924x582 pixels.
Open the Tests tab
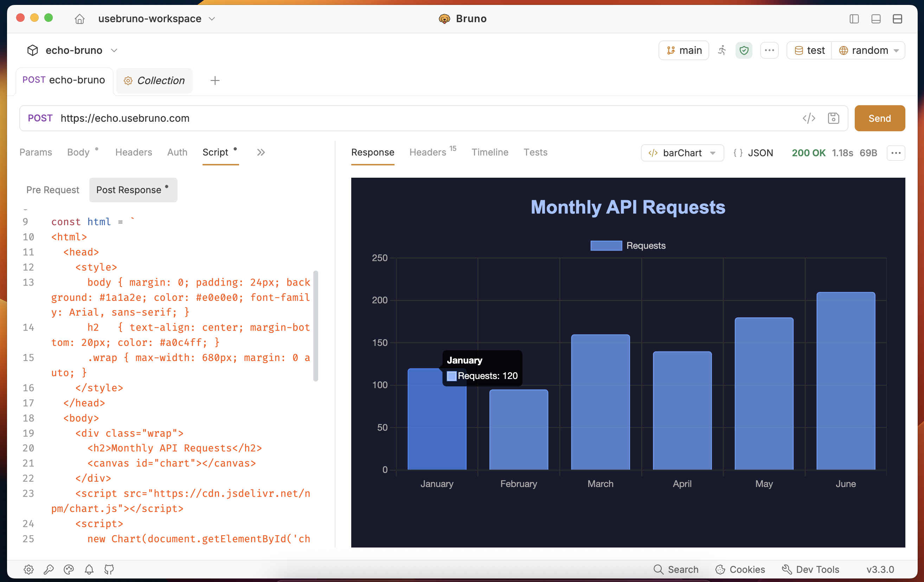pyautogui.click(x=535, y=152)
